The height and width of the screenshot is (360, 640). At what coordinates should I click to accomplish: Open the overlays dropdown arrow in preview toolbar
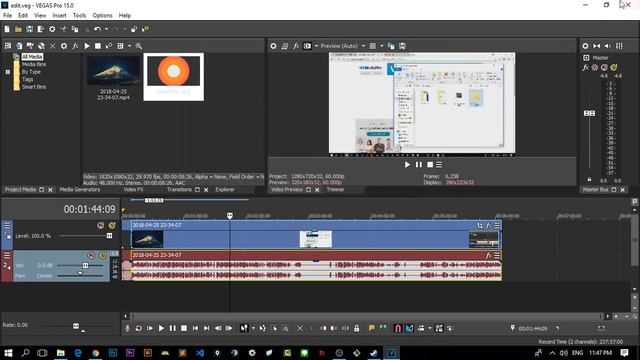[382, 46]
